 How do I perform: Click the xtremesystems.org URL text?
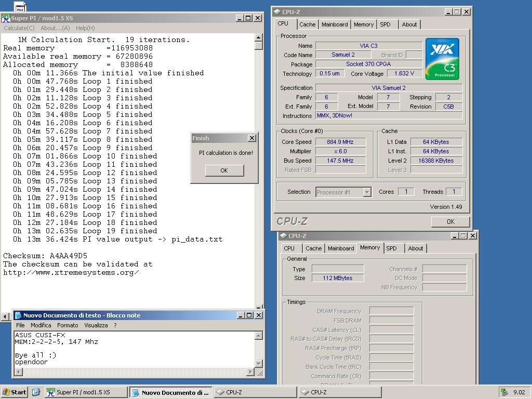click(71, 272)
